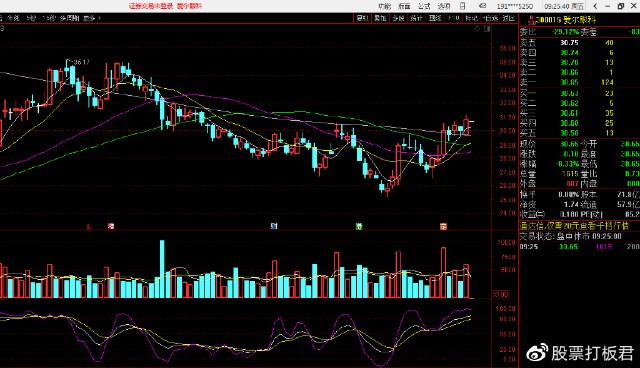Open the 公式 menu
Viewport: 640px width, 368px height.
coord(424,6)
